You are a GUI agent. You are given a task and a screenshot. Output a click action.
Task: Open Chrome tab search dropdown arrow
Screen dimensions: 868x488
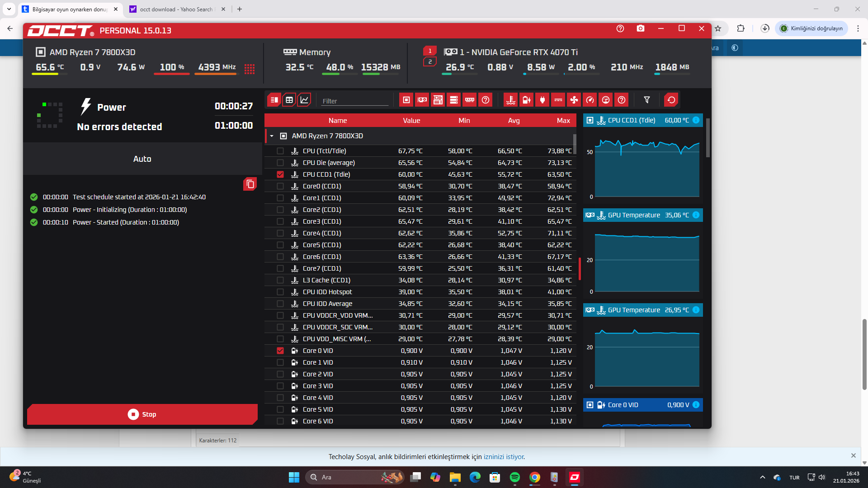tap(9, 9)
